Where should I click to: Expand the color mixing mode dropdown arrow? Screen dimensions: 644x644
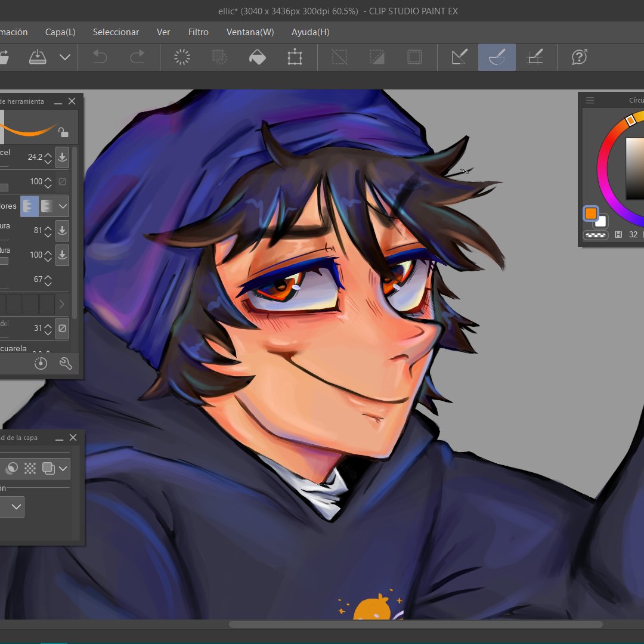pyautogui.click(x=63, y=206)
